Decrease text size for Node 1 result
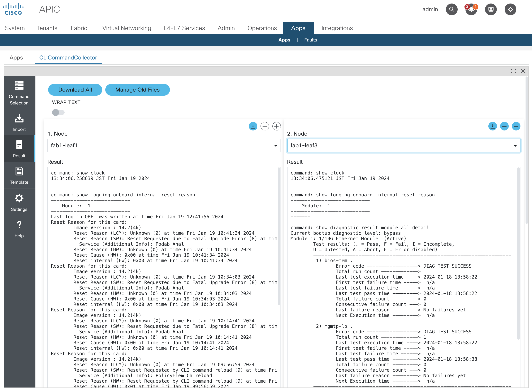Viewport: 532px width, 392px height. [265, 126]
